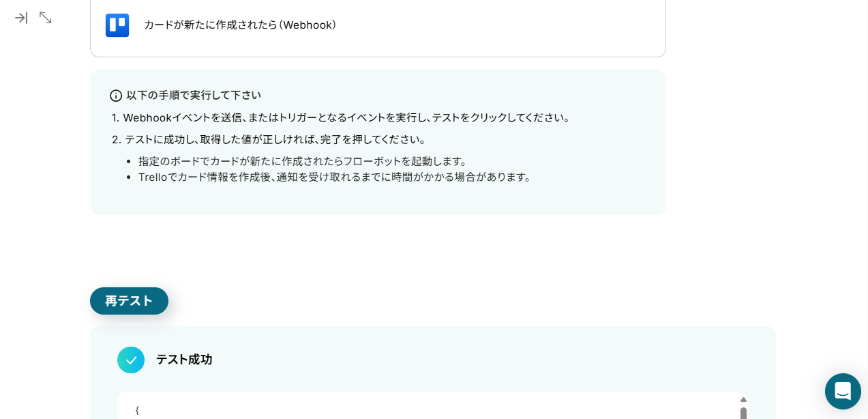Click the results scrollbar thumb
Image resolution: width=868 pixels, height=419 pixels.
pos(743,414)
